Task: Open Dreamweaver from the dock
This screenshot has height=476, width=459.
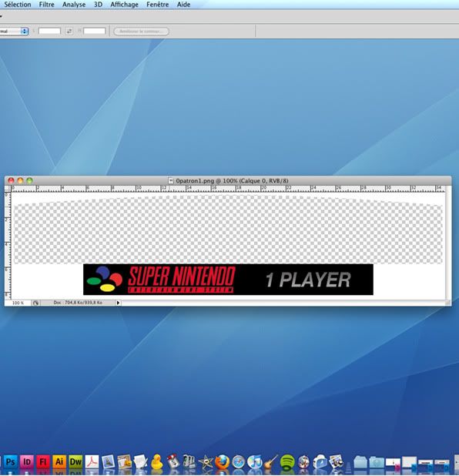Action: click(75, 462)
